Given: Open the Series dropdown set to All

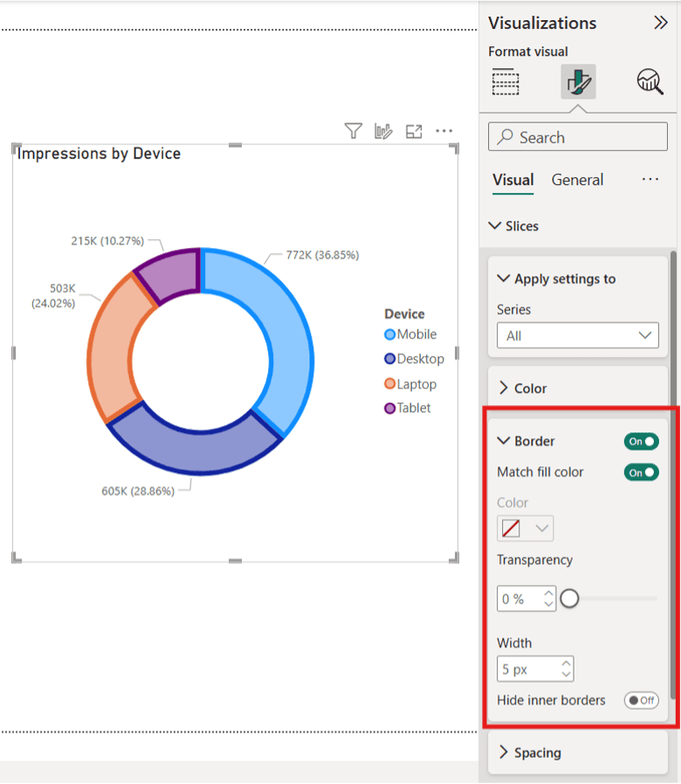Looking at the screenshot, I should click(x=577, y=335).
